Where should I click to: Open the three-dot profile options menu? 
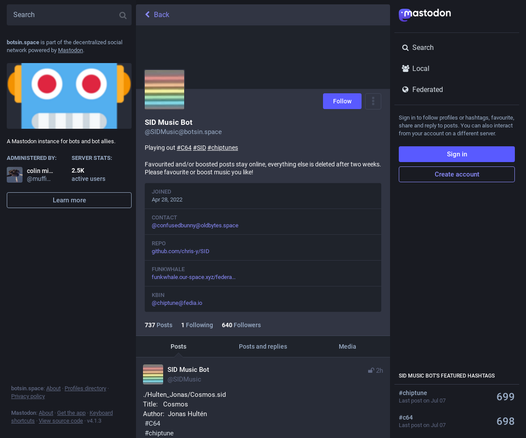click(373, 101)
